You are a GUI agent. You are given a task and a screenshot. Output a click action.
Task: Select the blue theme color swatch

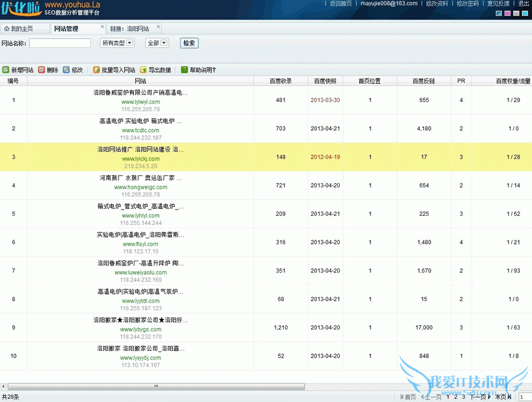tap(499, 13)
